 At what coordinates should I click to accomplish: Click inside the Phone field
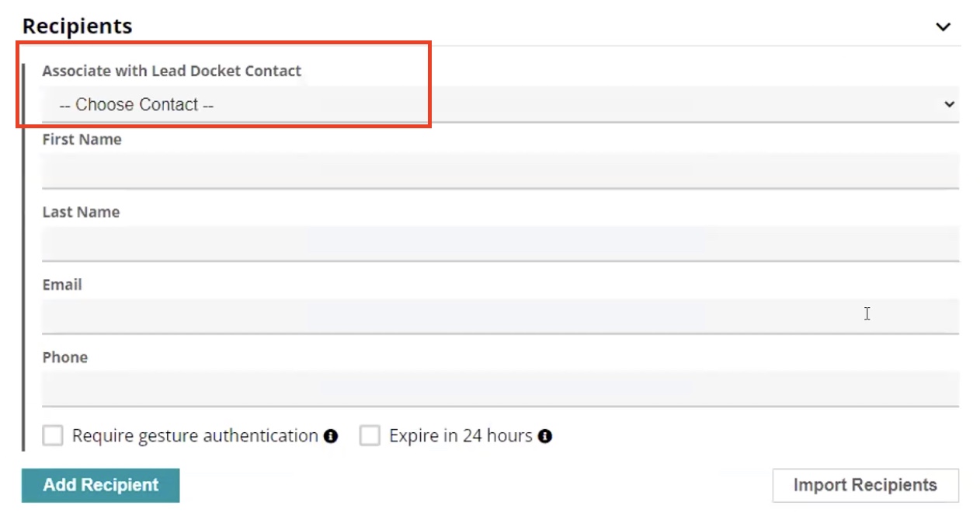(500, 389)
